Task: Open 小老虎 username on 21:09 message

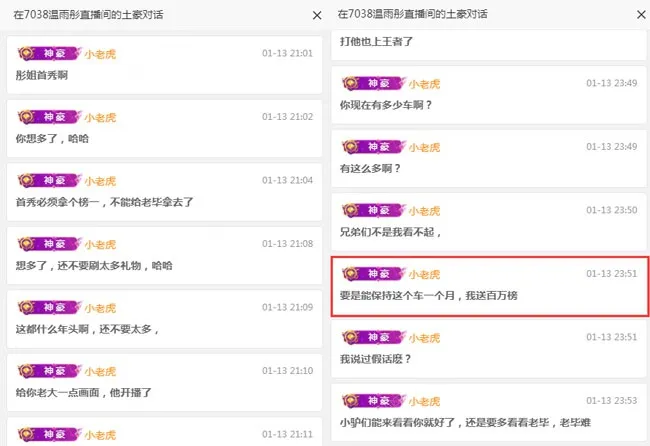Action: (100, 308)
